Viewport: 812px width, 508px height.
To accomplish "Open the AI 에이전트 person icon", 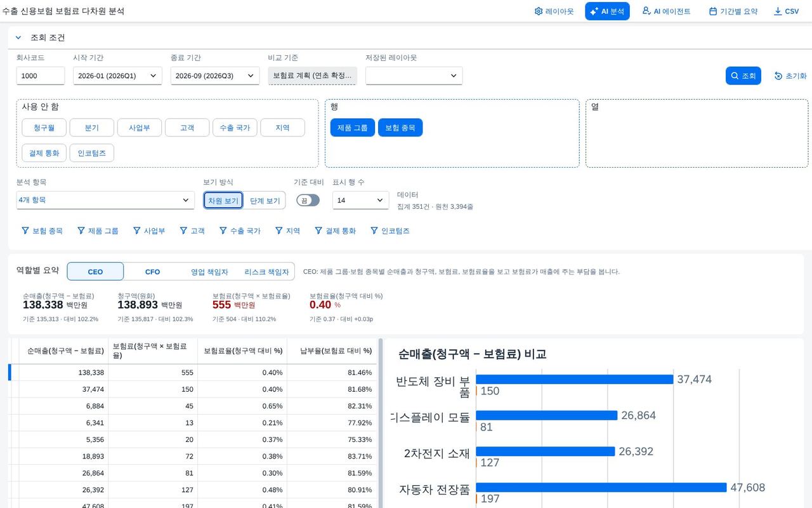I will (646, 11).
